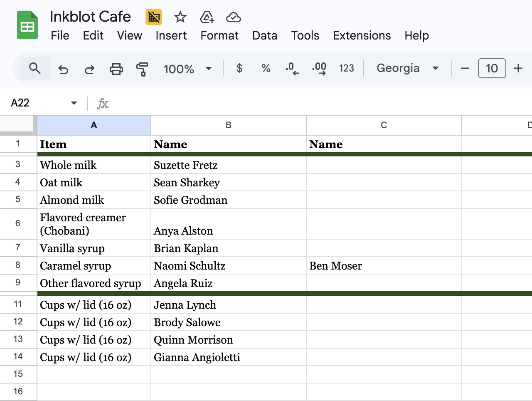This screenshot has width=532, height=401.
Task: Click the Google Sheets home icon
Action: click(x=27, y=26)
